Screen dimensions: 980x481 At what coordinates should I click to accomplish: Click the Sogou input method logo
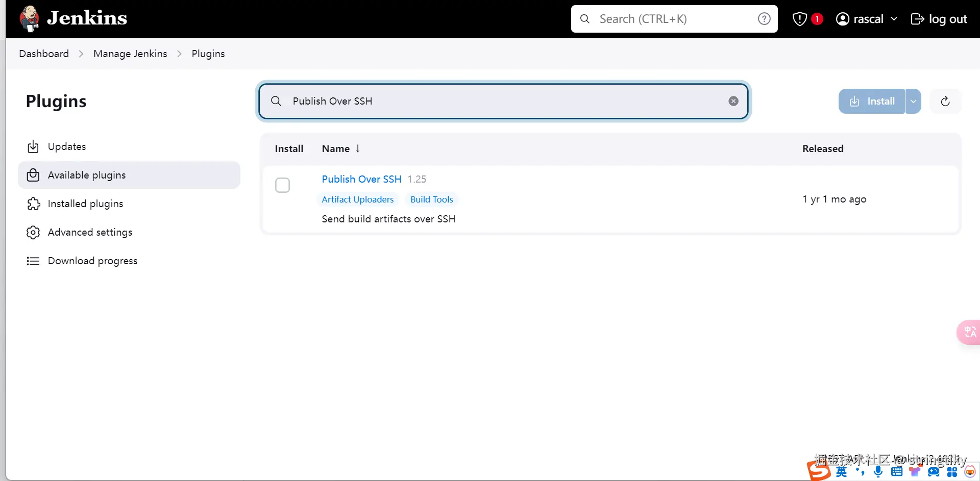click(819, 470)
